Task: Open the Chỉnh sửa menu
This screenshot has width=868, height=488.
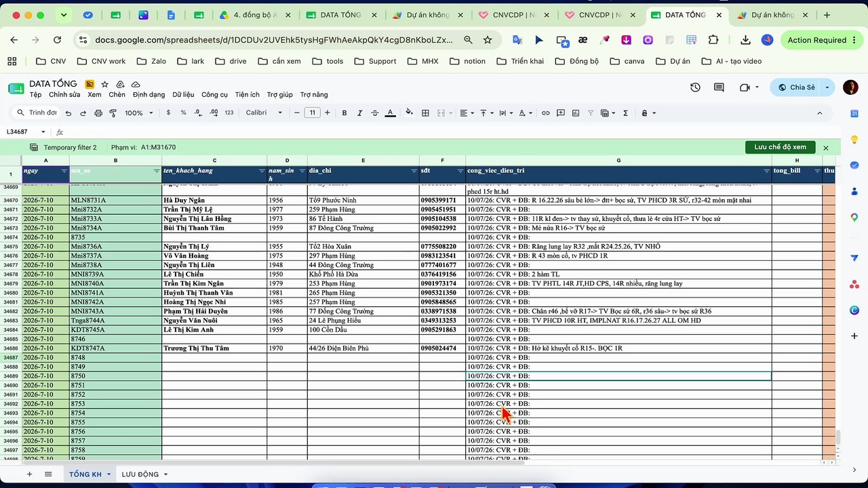Action: (64, 95)
